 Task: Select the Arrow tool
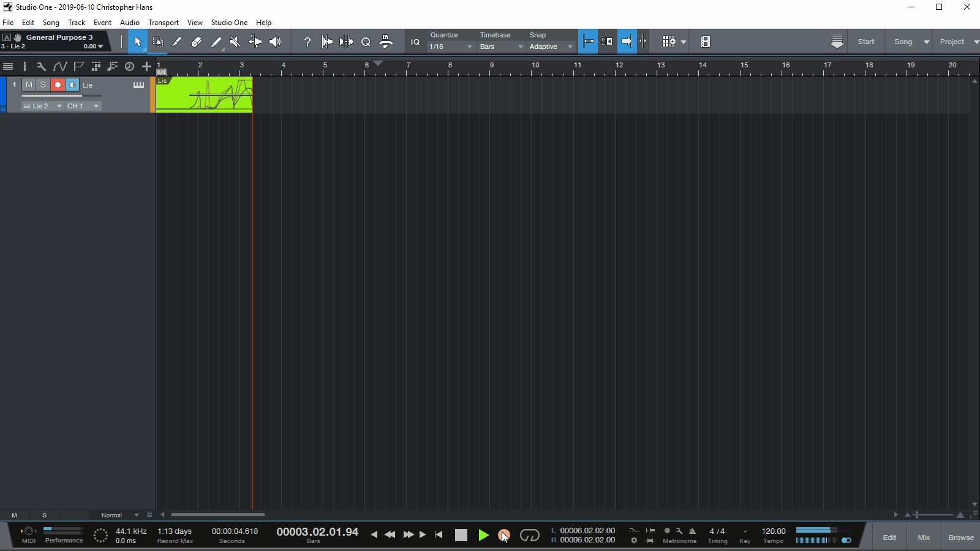[138, 42]
